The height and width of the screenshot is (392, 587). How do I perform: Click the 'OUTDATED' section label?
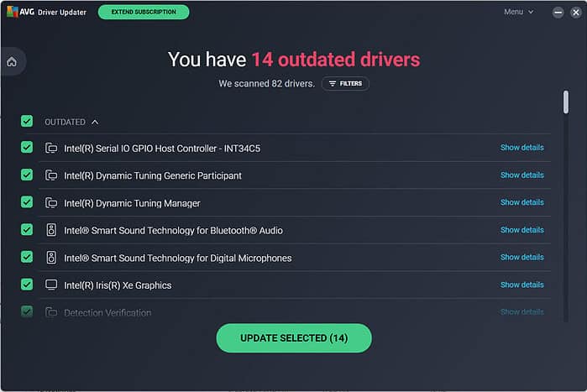pos(66,122)
